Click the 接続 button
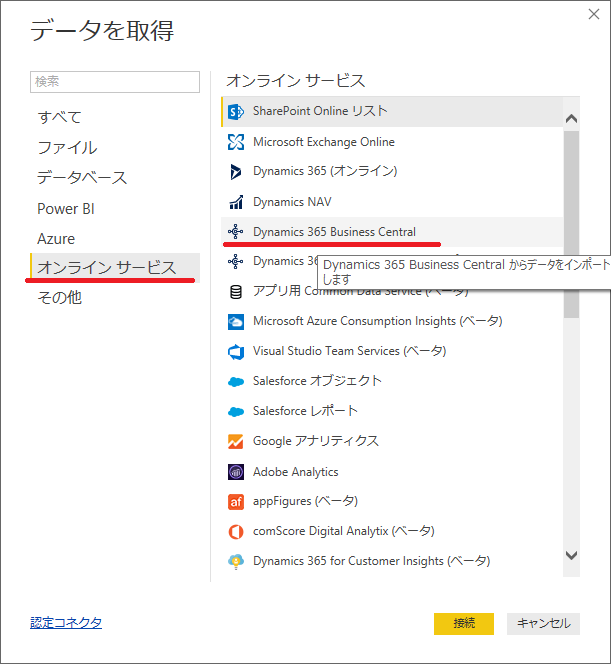 pos(464,623)
